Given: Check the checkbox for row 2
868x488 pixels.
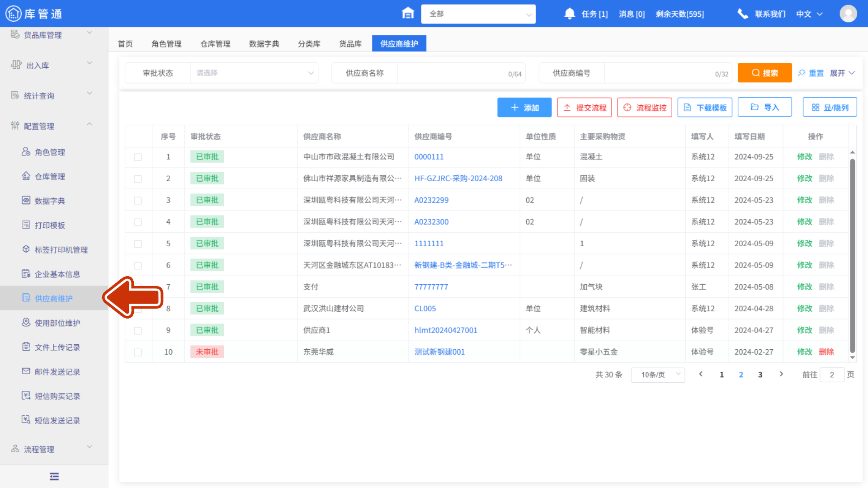Looking at the screenshot, I should [x=138, y=179].
